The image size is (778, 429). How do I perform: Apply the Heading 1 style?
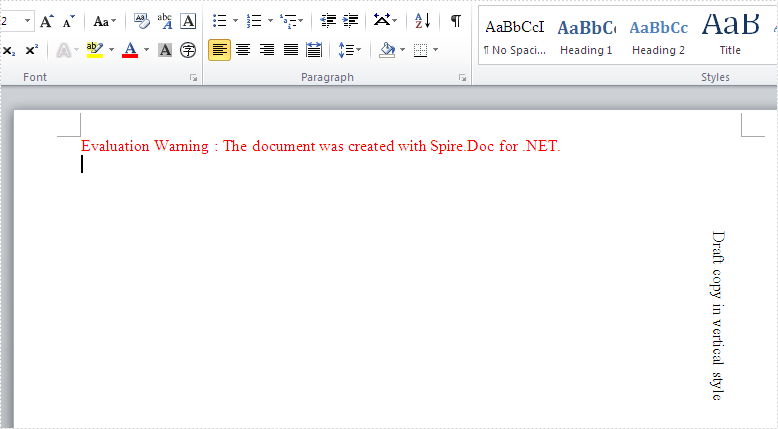586,36
